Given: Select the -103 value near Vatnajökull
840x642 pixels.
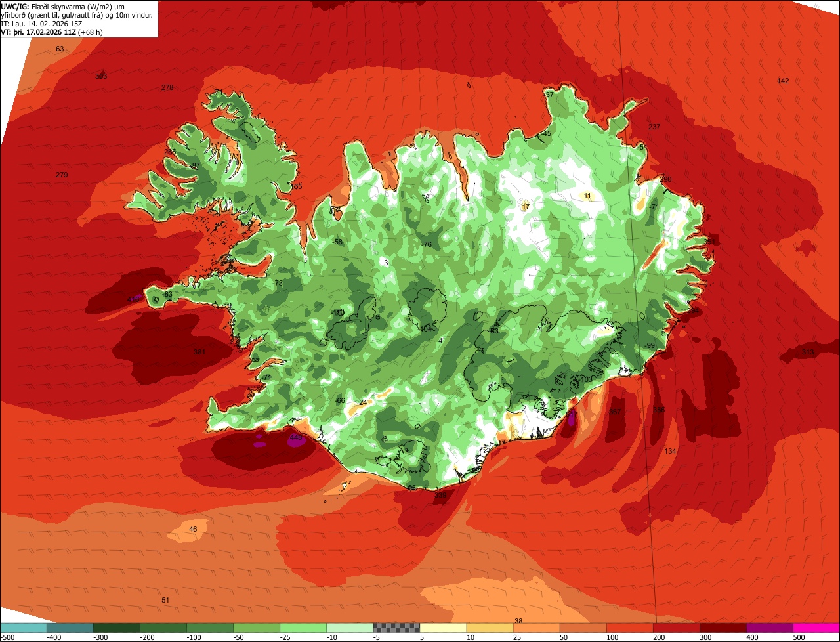Looking at the screenshot, I should point(585,379).
